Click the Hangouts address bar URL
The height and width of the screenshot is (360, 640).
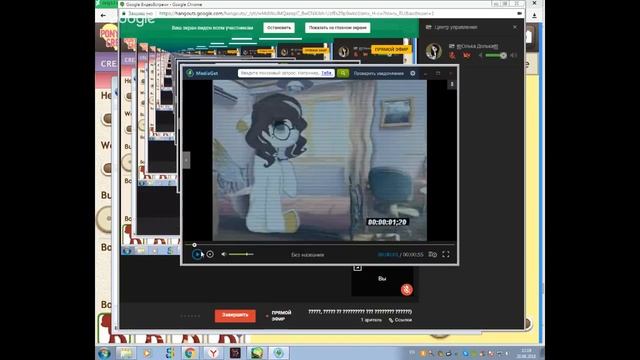[x=296, y=13]
